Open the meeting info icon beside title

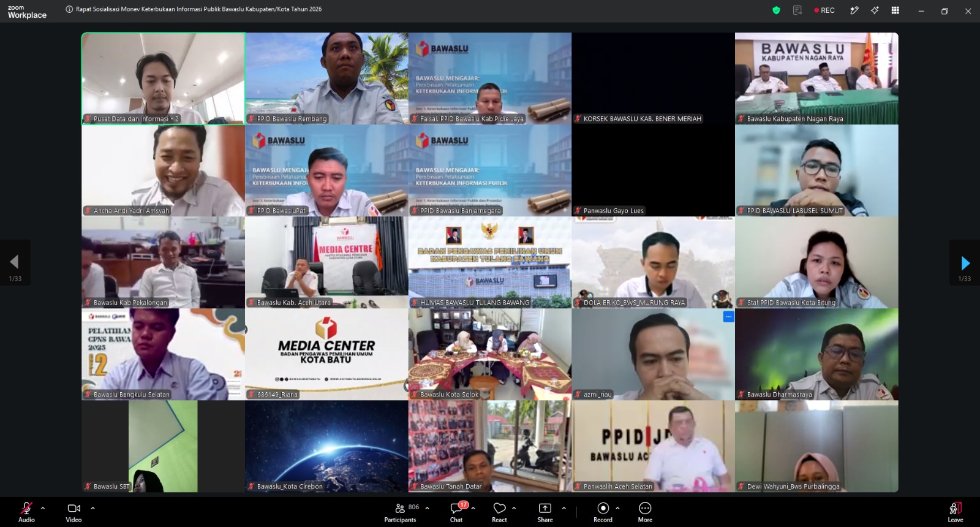69,9
